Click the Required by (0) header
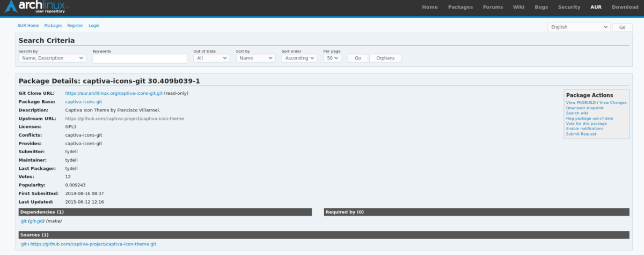644x255 pixels. (477, 212)
